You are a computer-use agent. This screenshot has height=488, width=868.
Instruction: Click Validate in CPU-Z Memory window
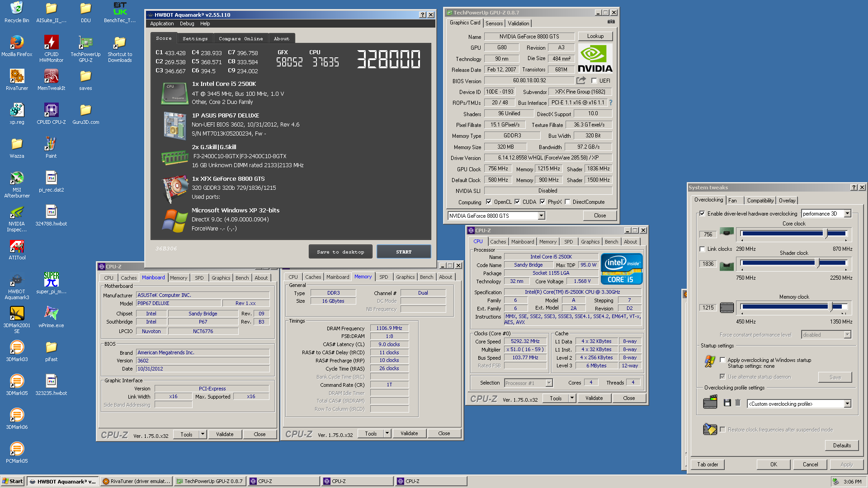click(409, 433)
